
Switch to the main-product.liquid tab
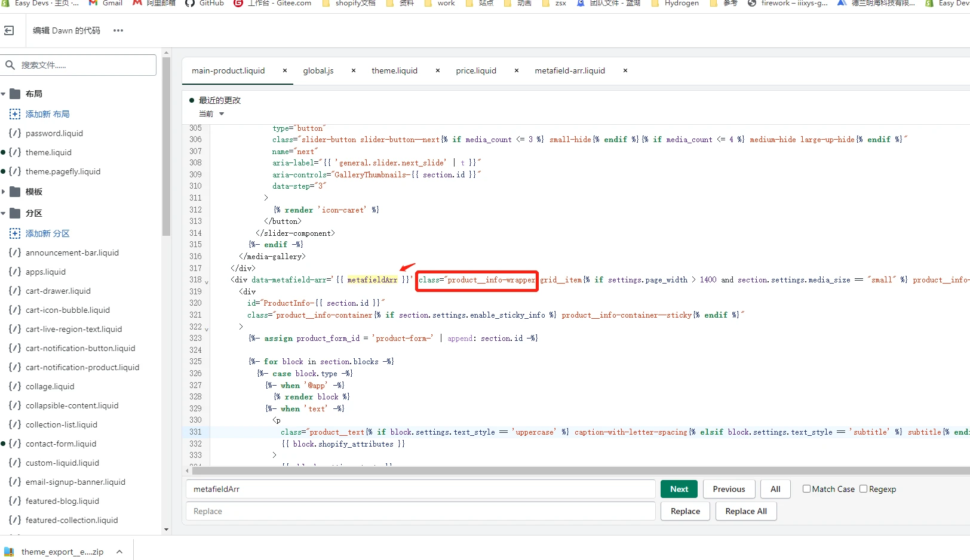pyautogui.click(x=228, y=70)
